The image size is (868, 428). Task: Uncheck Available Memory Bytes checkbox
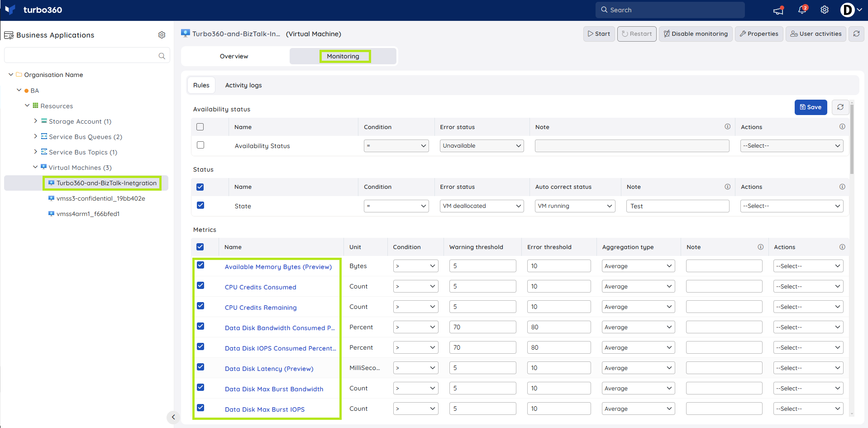pyautogui.click(x=200, y=265)
